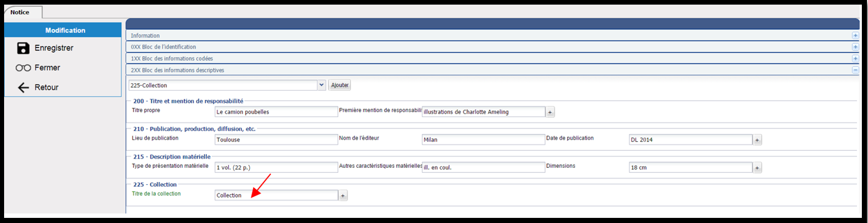Expand the Information section plus icon
The width and height of the screenshot is (868, 223).
click(855, 35)
